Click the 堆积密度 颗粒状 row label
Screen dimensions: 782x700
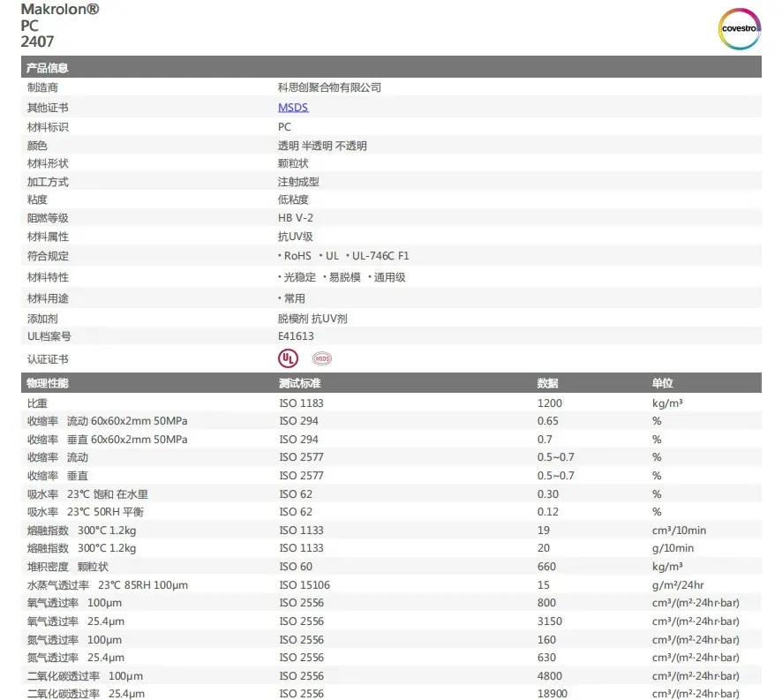pyautogui.click(x=67, y=567)
